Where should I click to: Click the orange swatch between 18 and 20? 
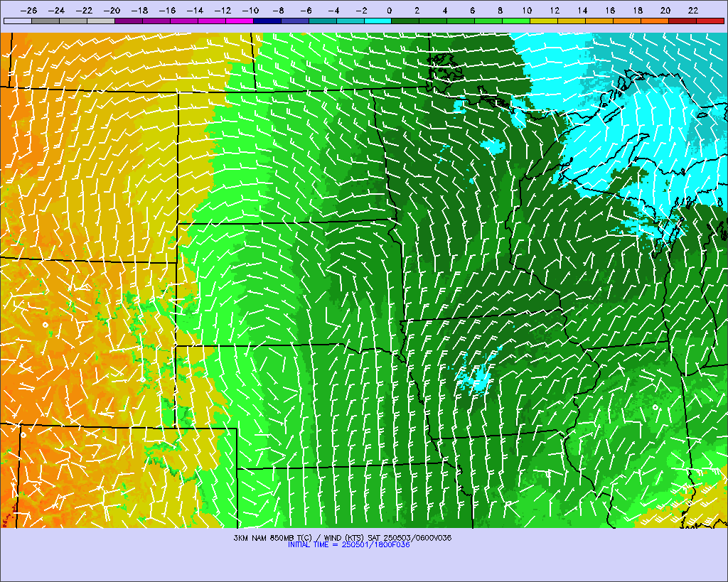654,21
